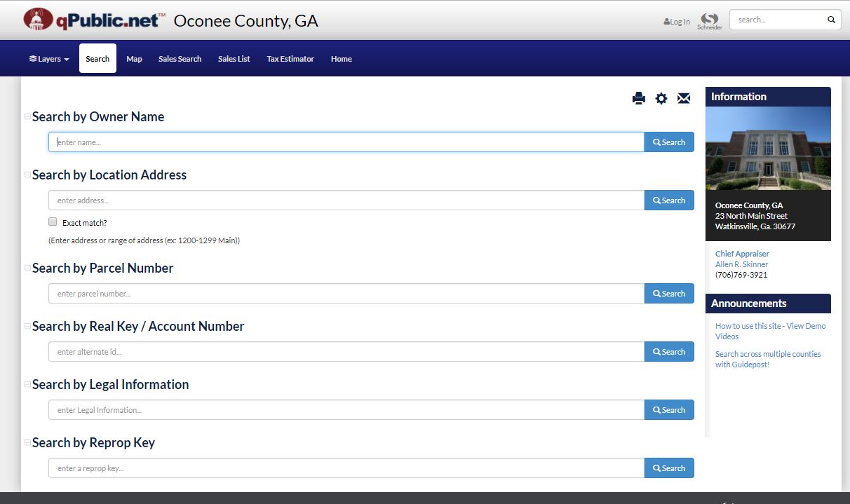Screen dimensions: 850x504
Task: Open the Sales List tab
Action: click(234, 59)
